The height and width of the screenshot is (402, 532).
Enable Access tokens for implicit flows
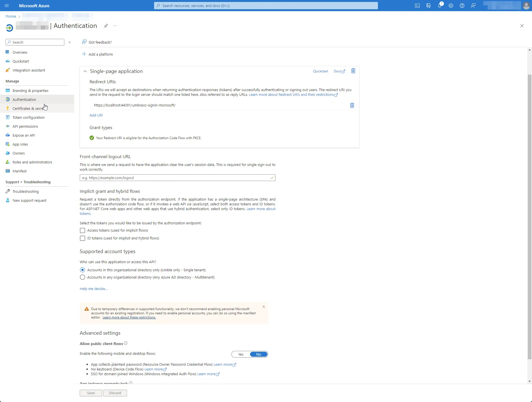coord(83,230)
